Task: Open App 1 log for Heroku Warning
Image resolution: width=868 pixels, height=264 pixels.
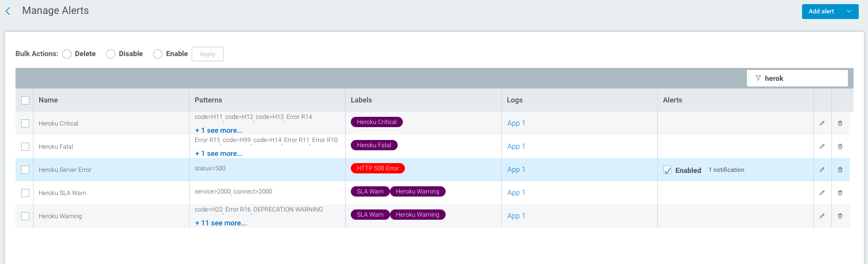Action: click(x=516, y=216)
